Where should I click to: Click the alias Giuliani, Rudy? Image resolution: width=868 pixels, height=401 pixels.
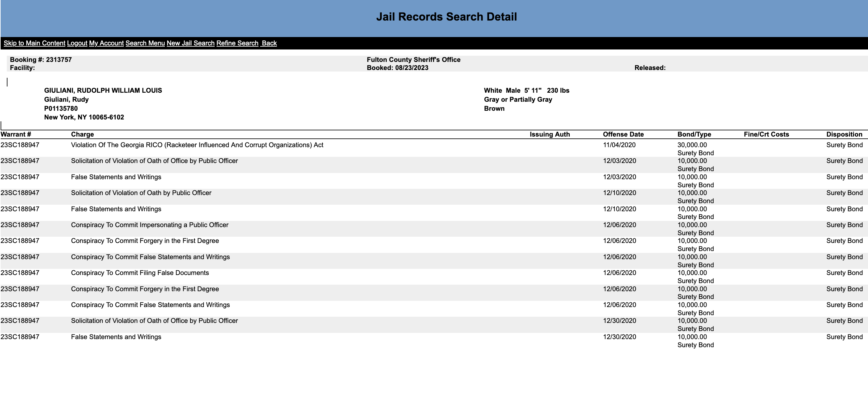click(x=66, y=100)
